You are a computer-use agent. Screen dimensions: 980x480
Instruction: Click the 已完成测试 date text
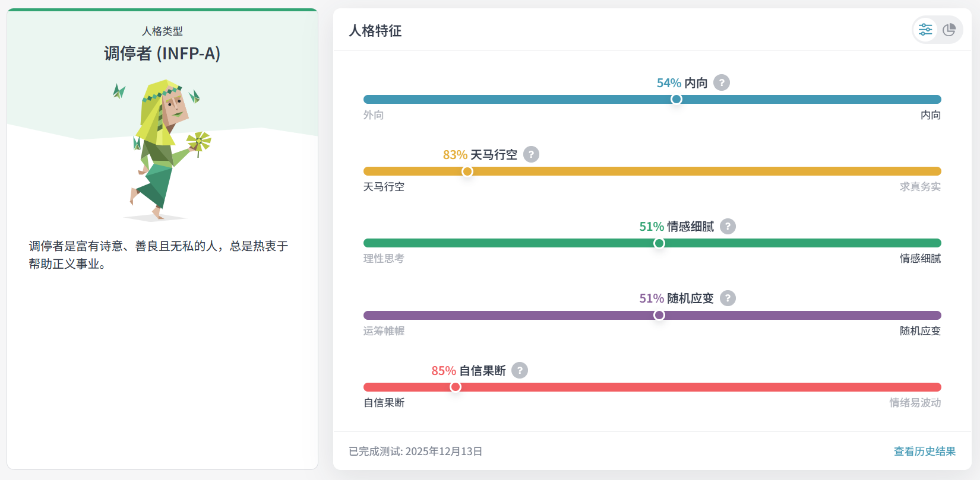point(415,452)
